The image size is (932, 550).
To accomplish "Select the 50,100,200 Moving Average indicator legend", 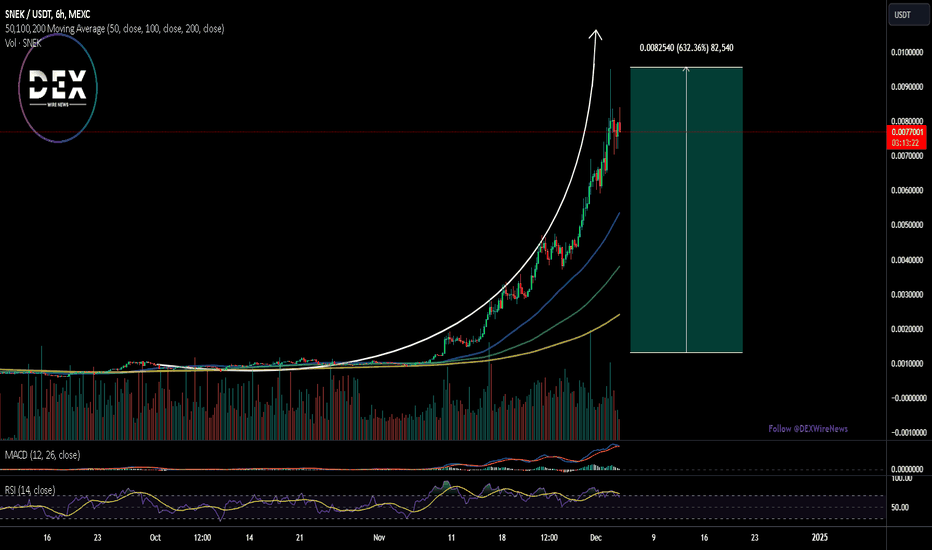I will tap(115, 29).
